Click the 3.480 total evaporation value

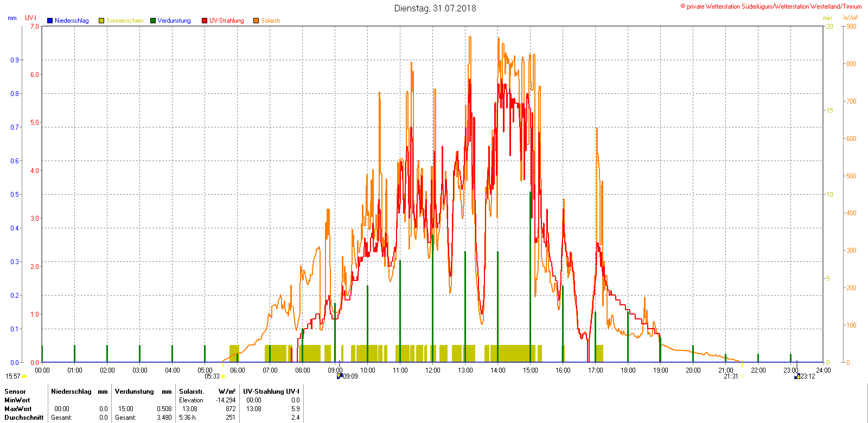(164, 418)
